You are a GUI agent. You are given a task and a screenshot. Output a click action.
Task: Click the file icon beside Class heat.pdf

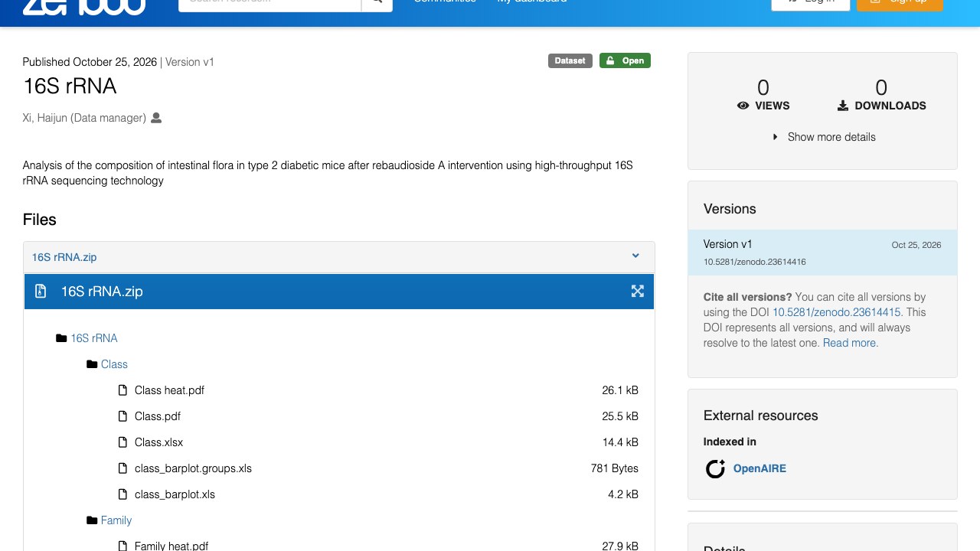(x=122, y=390)
